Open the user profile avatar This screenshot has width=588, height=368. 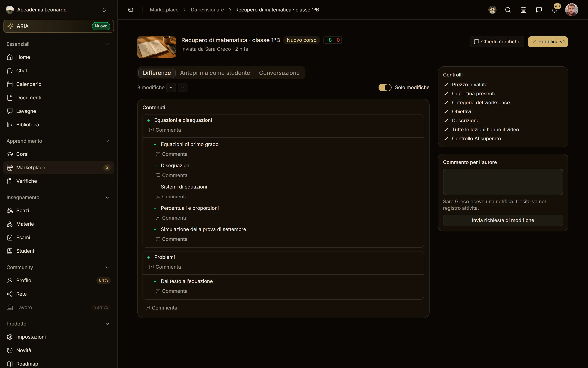click(x=571, y=10)
